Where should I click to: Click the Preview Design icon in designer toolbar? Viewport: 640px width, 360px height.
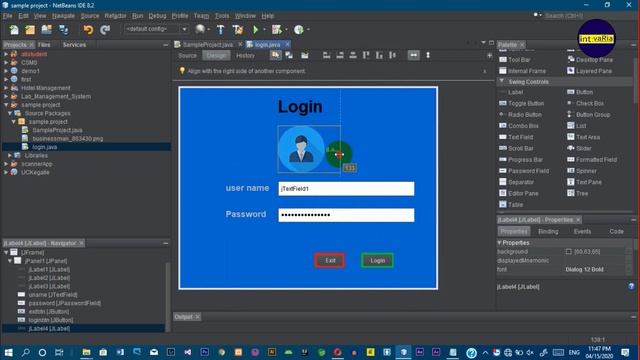click(304, 56)
